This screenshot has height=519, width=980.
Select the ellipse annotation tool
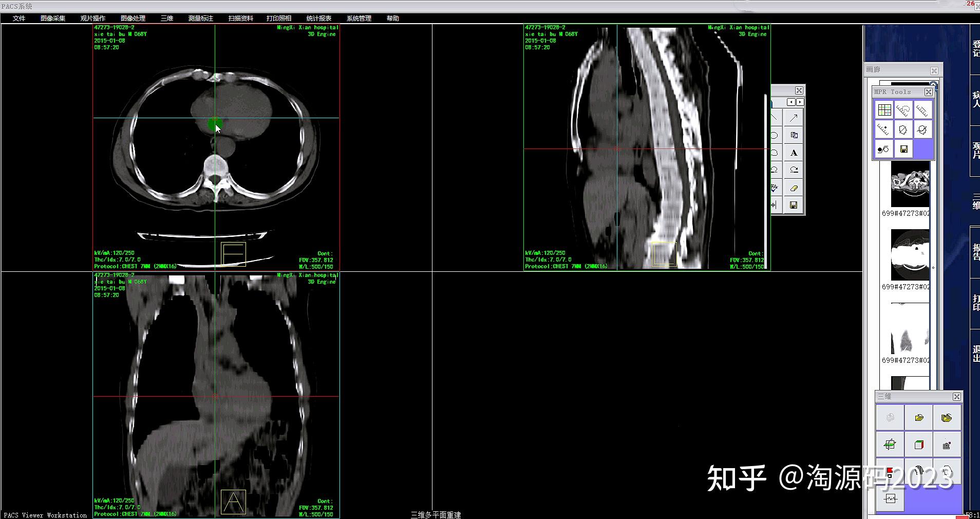775,134
